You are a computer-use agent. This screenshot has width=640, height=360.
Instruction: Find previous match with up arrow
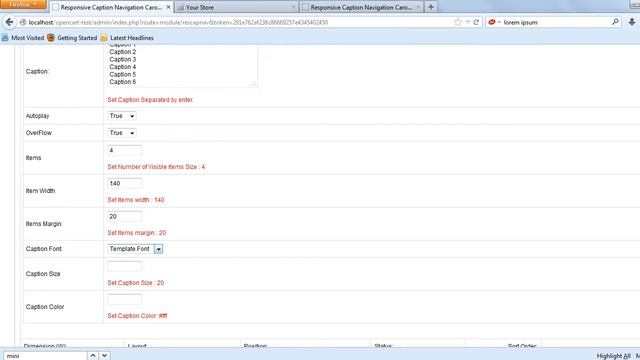tap(93, 356)
